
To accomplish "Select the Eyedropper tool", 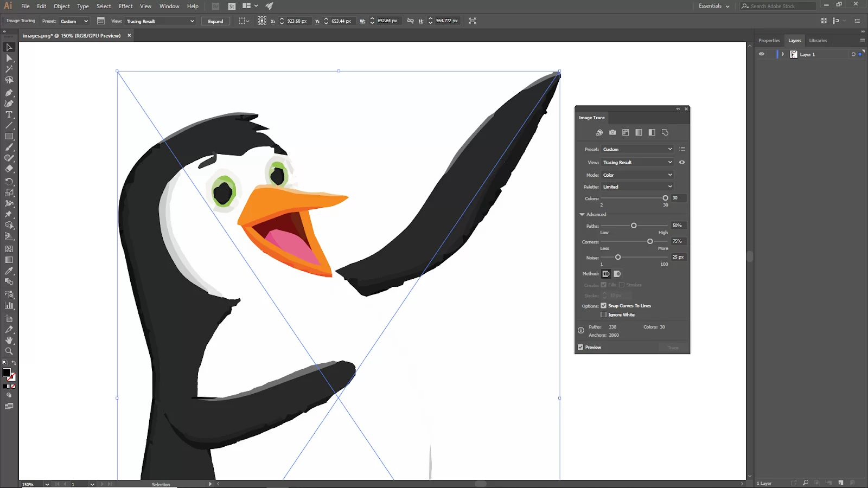I will click(x=9, y=271).
